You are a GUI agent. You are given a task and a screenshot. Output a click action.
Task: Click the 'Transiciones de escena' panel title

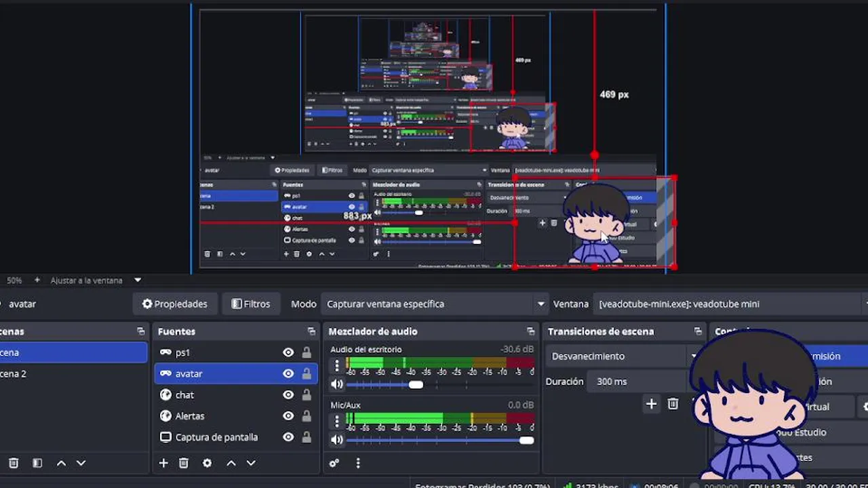coord(601,331)
